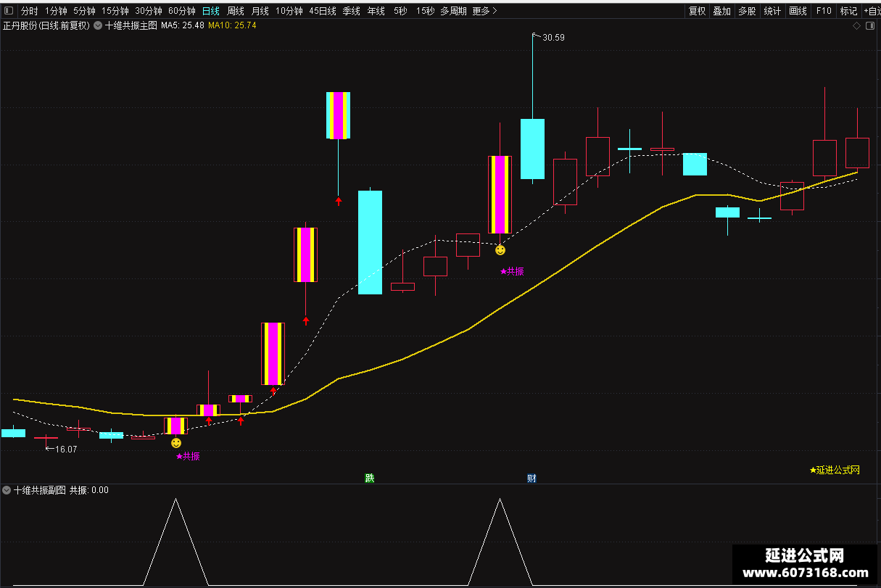Image resolution: width=881 pixels, height=588 pixels.
Task: Click the red arrow beneath the cyan-striped top candle
Action: 338,201
